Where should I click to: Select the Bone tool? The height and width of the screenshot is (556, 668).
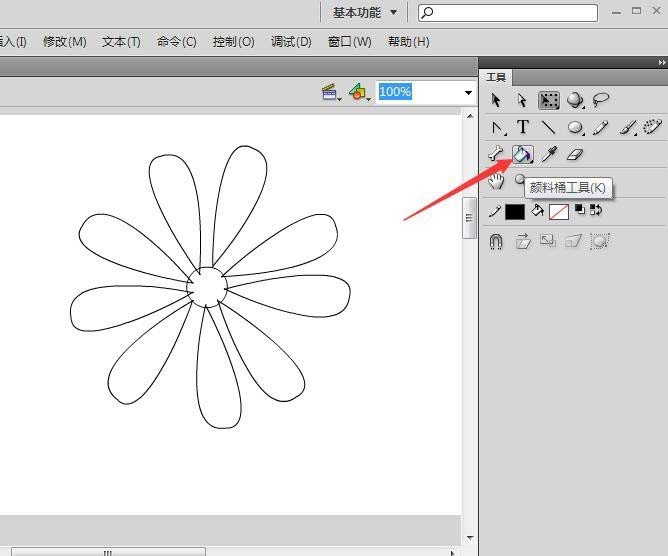pyautogui.click(x=496, y=154)
